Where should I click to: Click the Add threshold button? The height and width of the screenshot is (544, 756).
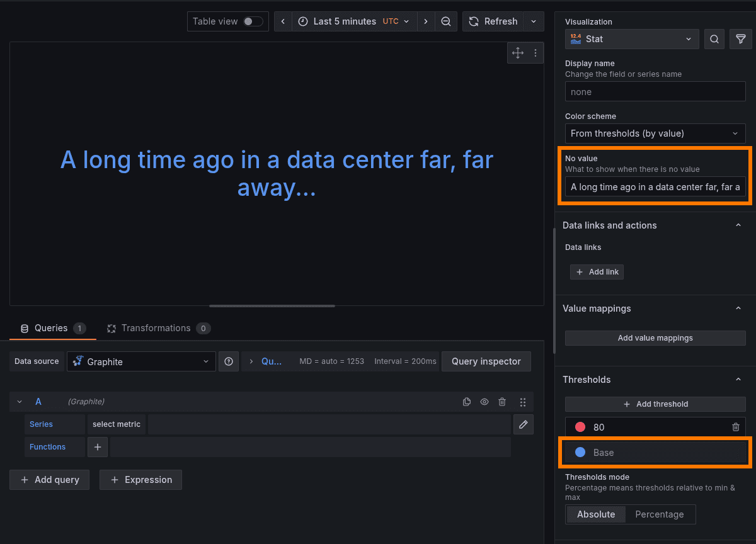click(655, 404)
